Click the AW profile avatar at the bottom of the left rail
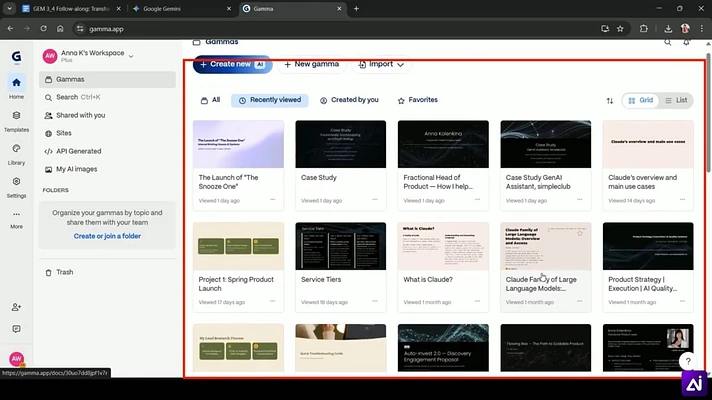The image size is (712, 400). (x=16, y=359)
